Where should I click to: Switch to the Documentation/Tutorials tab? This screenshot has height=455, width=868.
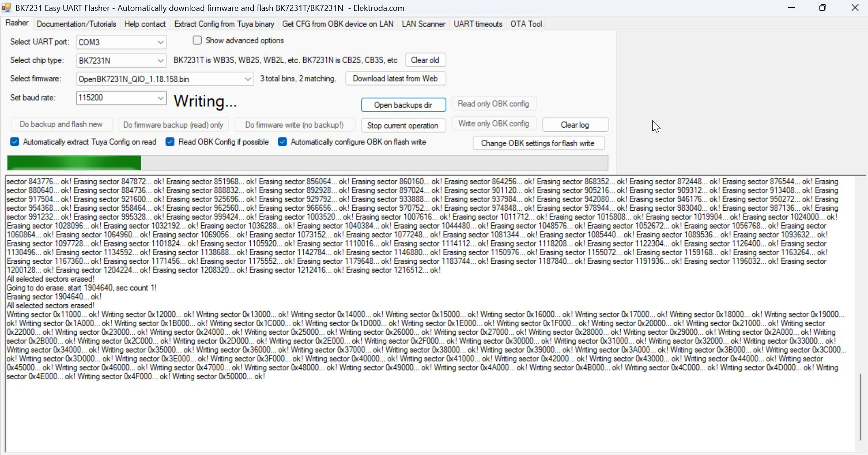click(76, 24)
